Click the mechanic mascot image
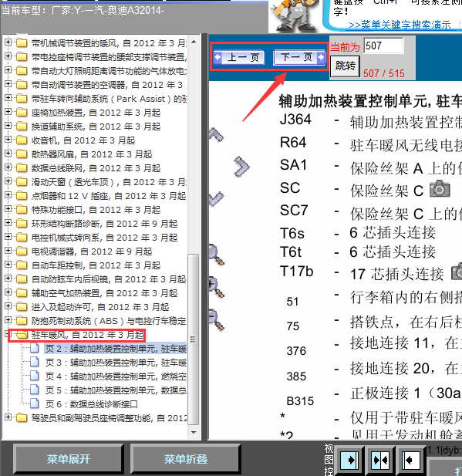 [x=294, y=15]
